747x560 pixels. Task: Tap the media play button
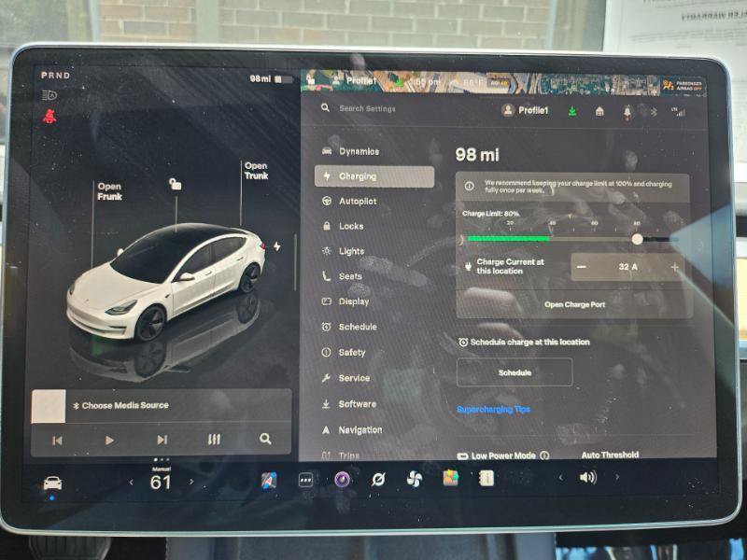pyautogui.click(x=109, y=441)
